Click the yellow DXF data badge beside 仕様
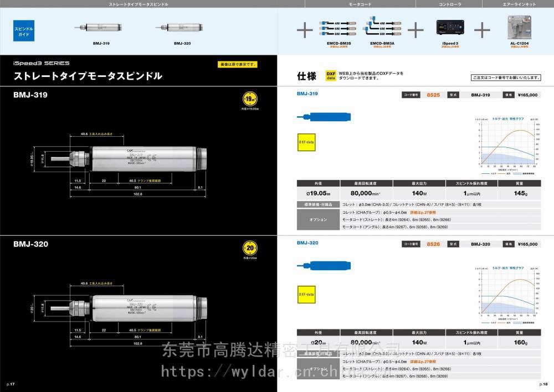The image size is (554, 392). [330, 76]
